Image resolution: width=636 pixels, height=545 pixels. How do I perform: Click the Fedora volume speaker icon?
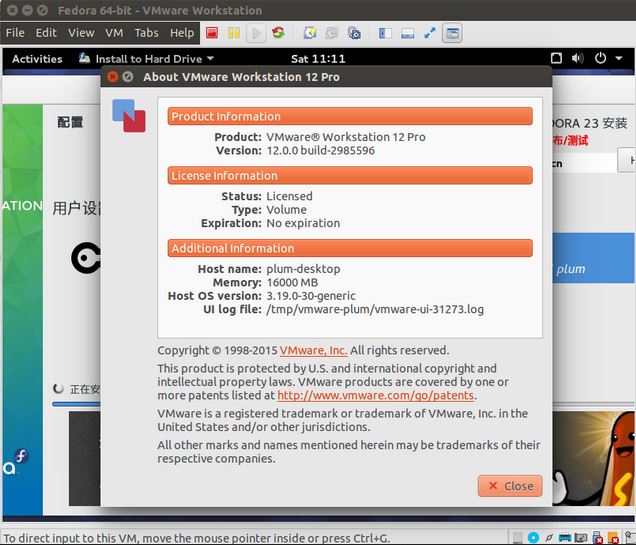[x=578, y=58]
